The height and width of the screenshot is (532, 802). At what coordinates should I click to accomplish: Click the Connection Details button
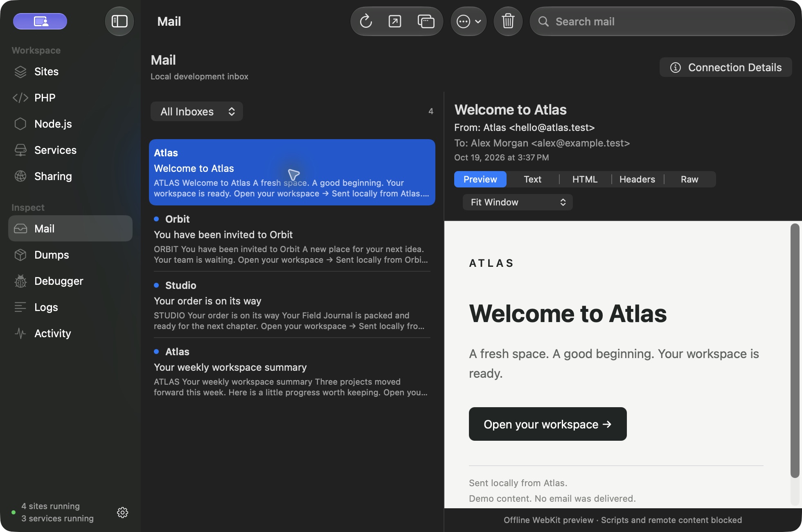click(725, 67)
